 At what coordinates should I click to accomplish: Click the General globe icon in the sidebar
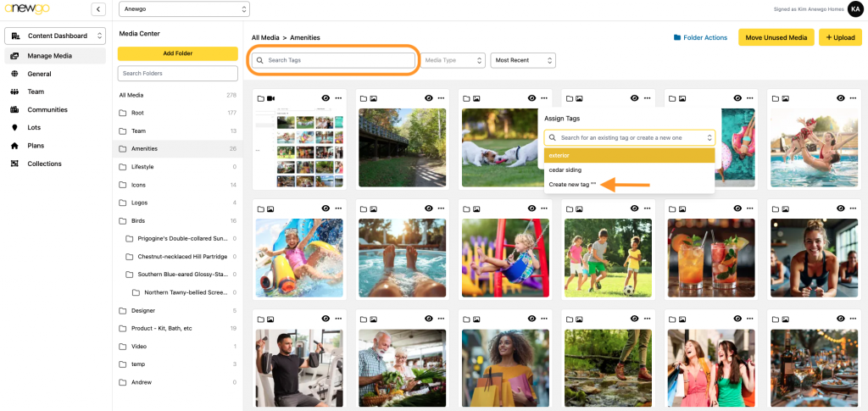14,74
